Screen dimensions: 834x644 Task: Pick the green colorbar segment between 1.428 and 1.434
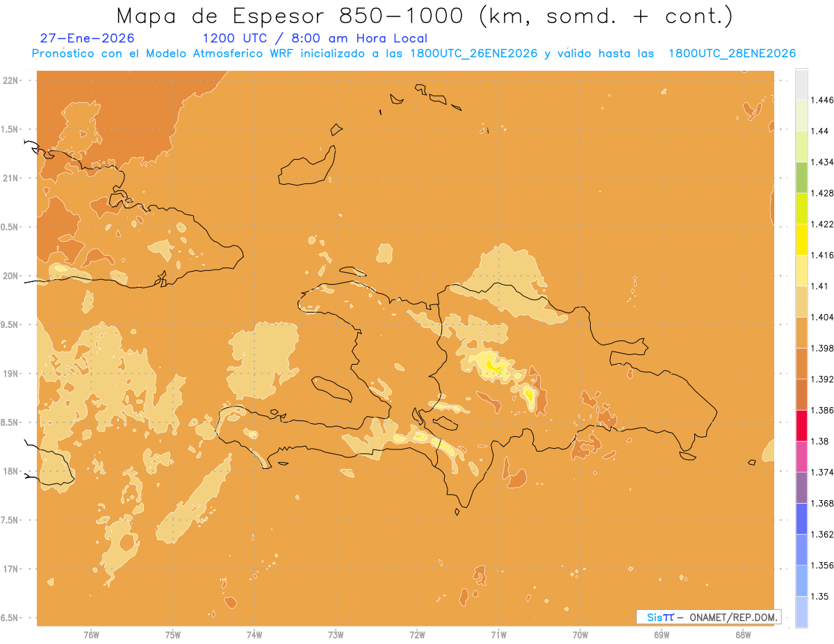coord(801,177)
